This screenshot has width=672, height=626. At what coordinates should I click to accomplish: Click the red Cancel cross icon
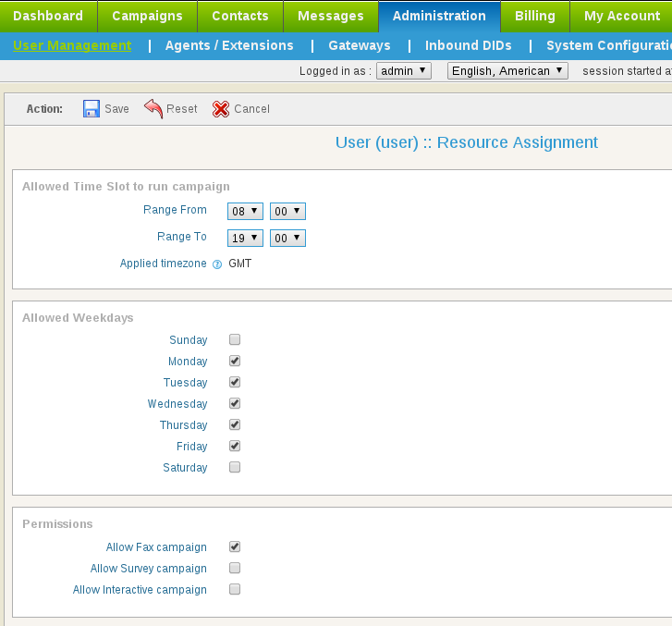tap(221, 109)
